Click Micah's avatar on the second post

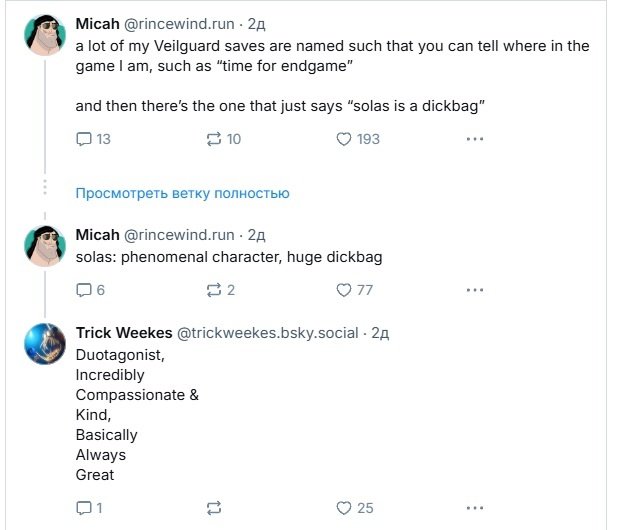[x=44, y=246]
